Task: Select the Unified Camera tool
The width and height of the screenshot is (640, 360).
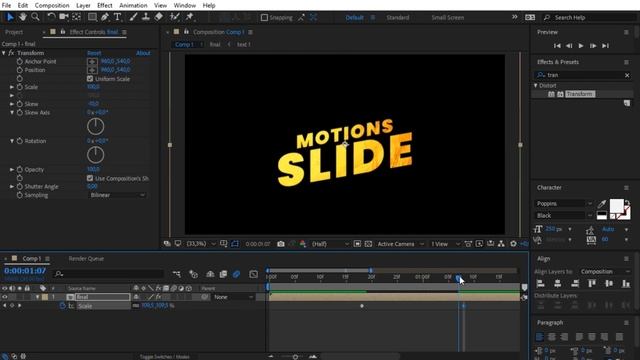Action: (x=64, y=17)
